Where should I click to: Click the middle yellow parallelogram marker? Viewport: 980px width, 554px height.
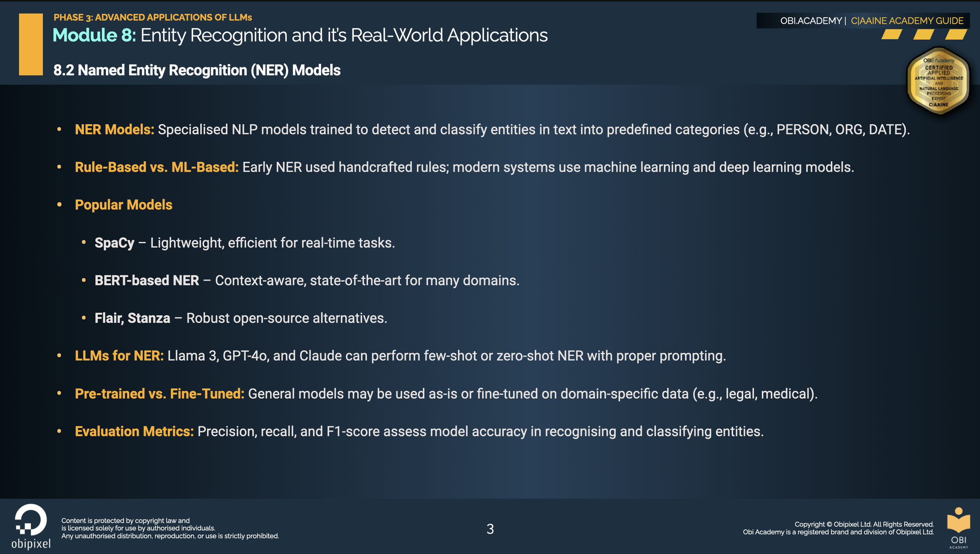click(x=924, y=35)
